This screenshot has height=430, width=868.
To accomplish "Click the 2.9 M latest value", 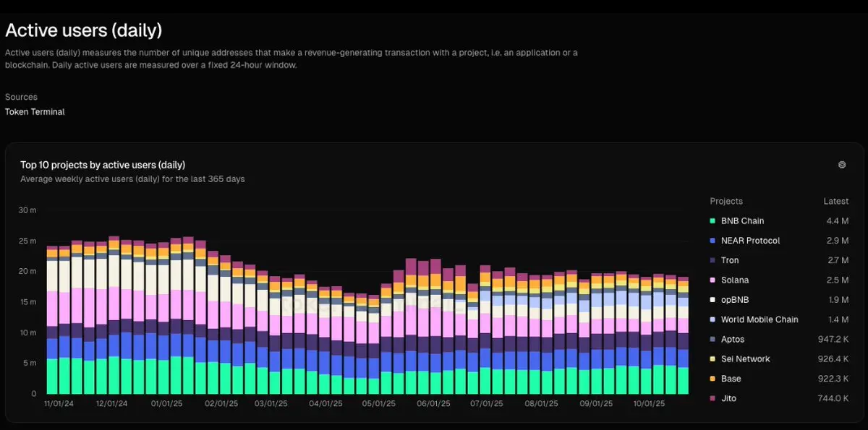I will tap(838, 241).
